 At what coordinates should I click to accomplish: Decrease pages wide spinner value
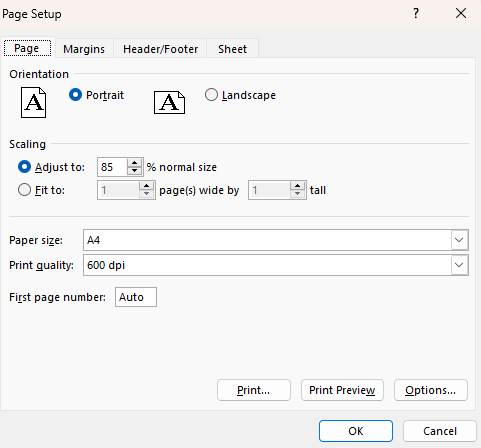click(x=146, y=194)
